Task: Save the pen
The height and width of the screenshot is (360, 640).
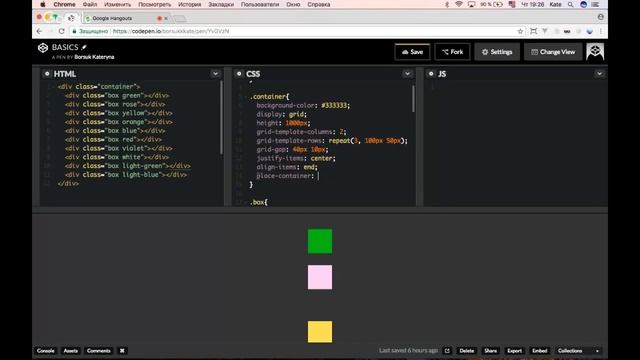Action: click(412, 52)
